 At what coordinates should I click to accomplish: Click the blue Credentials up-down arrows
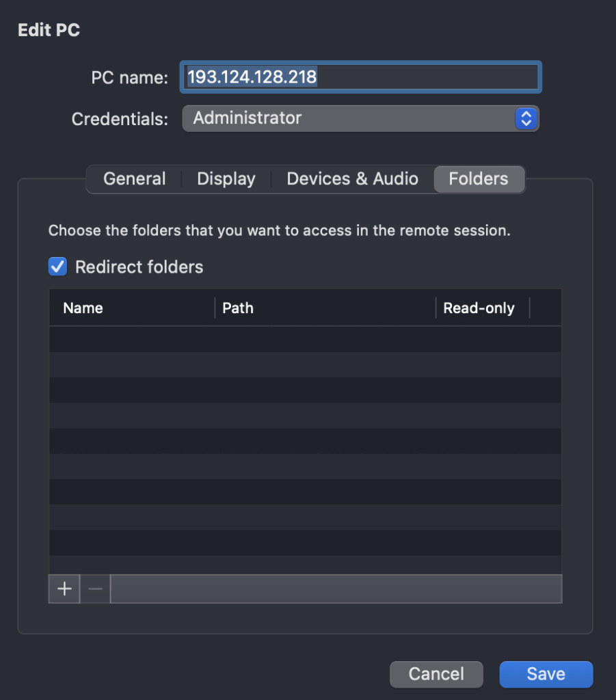[526, 118]
